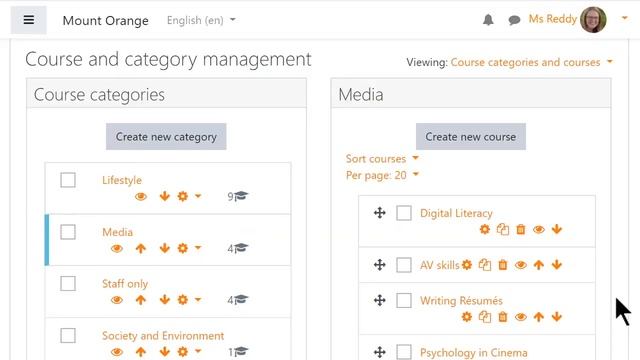The image size is (640, 360).
Task: Copy the Digital Literacy course
Action: tap(503, 229)
